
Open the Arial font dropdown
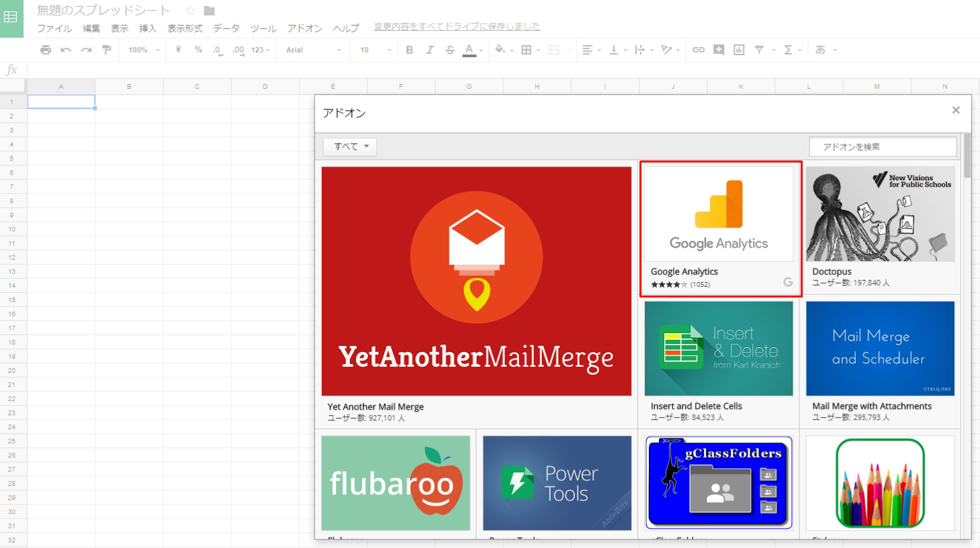pyautogui.click(x=313, y=50)
